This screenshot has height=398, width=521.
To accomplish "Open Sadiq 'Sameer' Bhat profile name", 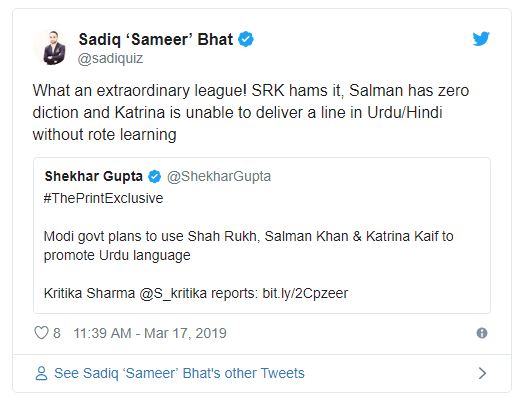I will tap(156, 39).
